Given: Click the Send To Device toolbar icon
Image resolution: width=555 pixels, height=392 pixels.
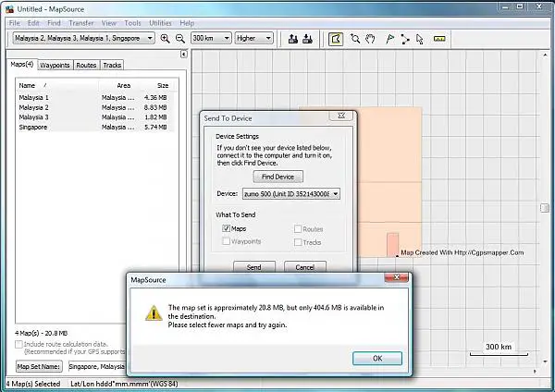Looking at the screenshot, I should (x=292, y=39).
